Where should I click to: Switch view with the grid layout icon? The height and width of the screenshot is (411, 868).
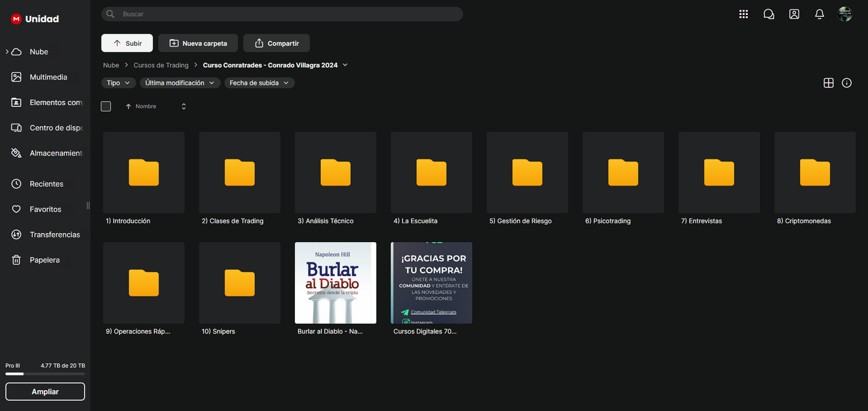pyautogui.click(x=828, y=83)
